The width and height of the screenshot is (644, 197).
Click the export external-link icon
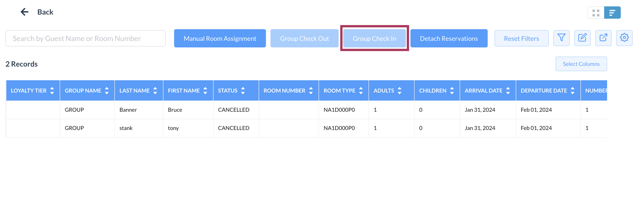(603, 38)
